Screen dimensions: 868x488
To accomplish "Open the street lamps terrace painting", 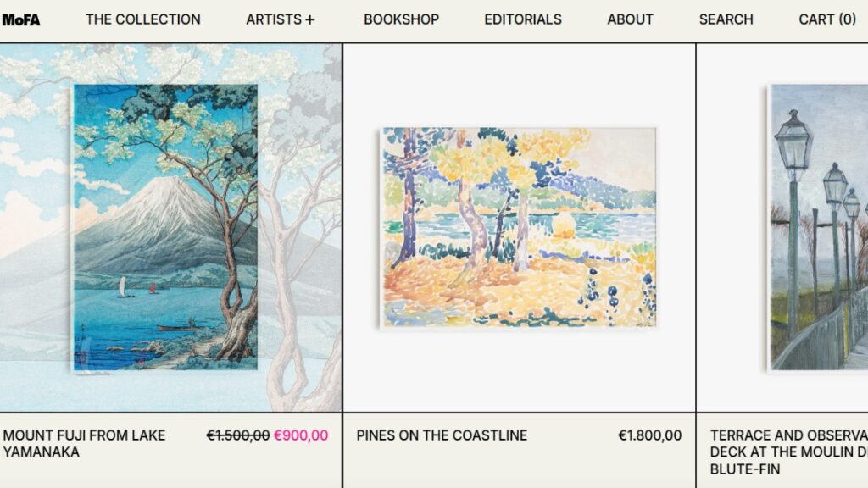I will tap(819, 227).
